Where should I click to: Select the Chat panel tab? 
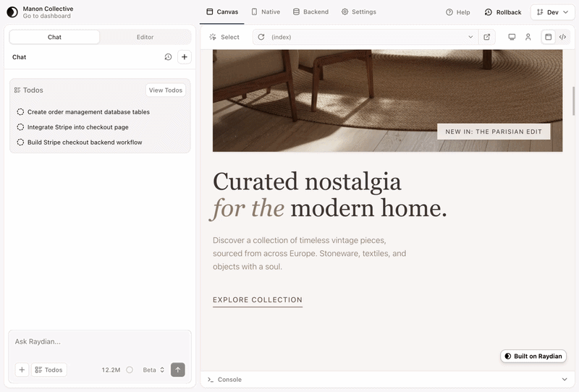coord(54,37)
